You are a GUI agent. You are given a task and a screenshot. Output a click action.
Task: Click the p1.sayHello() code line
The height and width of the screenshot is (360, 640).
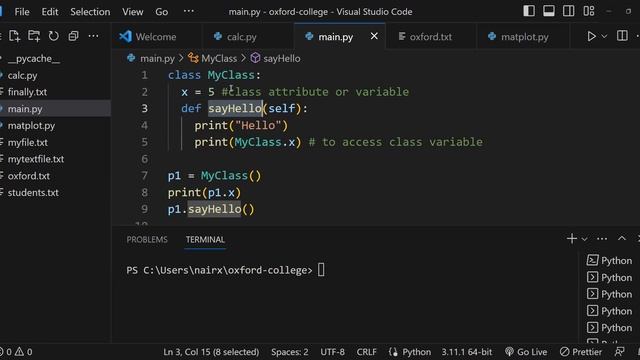click(x=211, y=209)
